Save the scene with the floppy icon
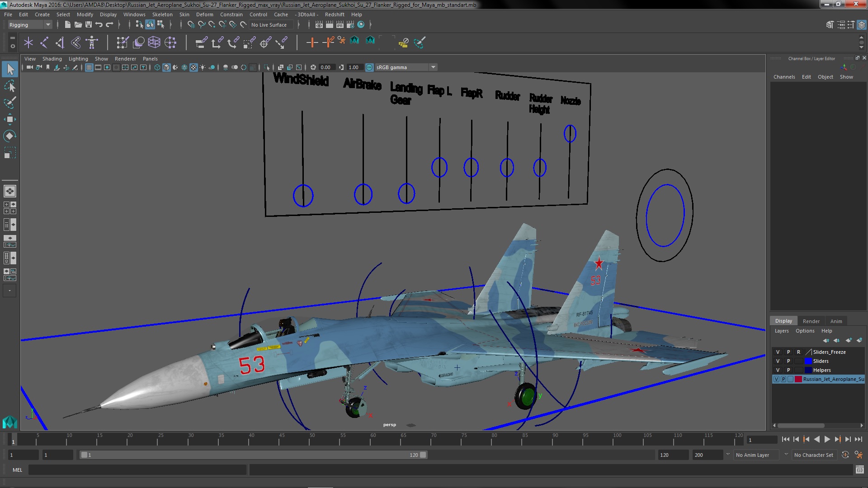This screenshot has width=868, height=488. point(89,24)
